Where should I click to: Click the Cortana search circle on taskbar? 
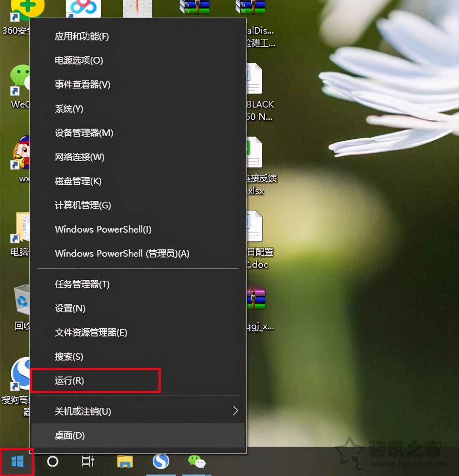pos(52,462)
